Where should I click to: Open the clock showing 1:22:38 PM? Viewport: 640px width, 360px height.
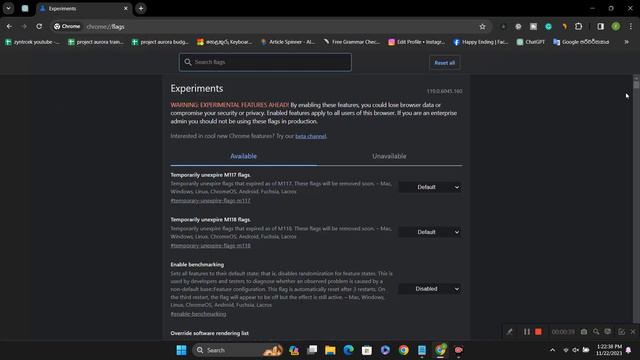[609, 350]
